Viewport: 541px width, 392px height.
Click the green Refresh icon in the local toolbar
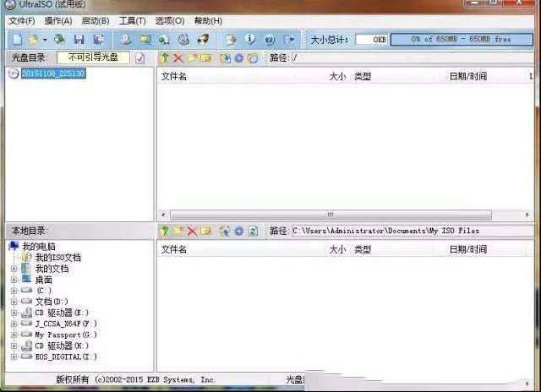click(x=253, y=231)
